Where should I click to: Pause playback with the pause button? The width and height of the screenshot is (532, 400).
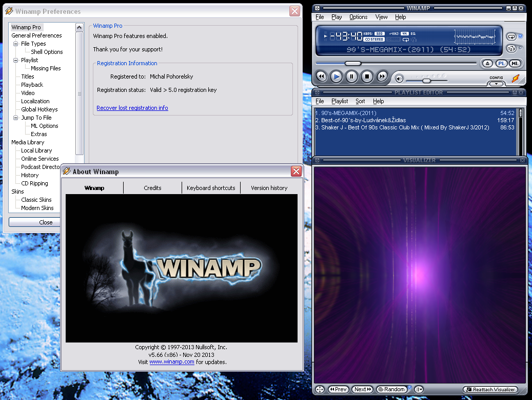click(351, 77)
